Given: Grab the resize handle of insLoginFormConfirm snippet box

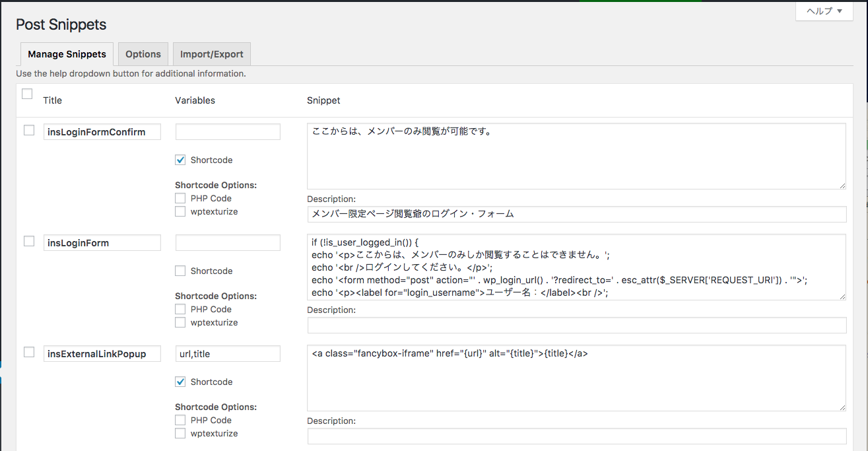Looking at the screenshot, I should [x=842, y=186].
